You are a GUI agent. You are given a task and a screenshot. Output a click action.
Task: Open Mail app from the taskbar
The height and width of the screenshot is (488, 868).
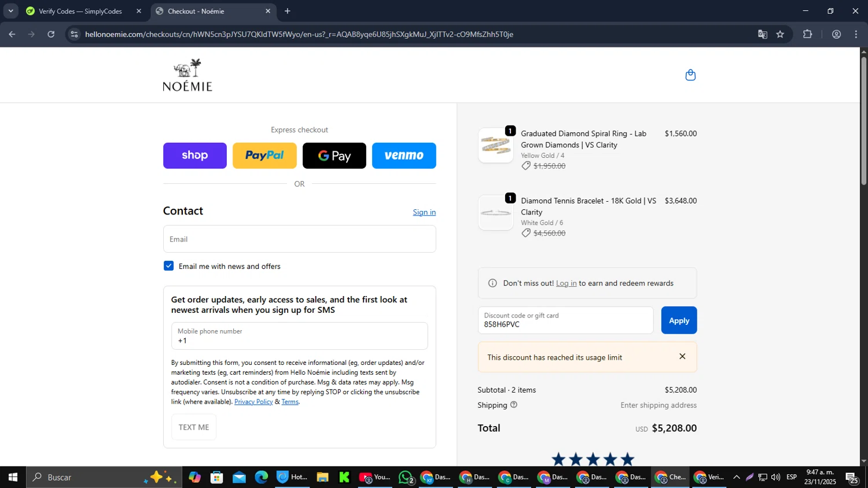(239, 477)
